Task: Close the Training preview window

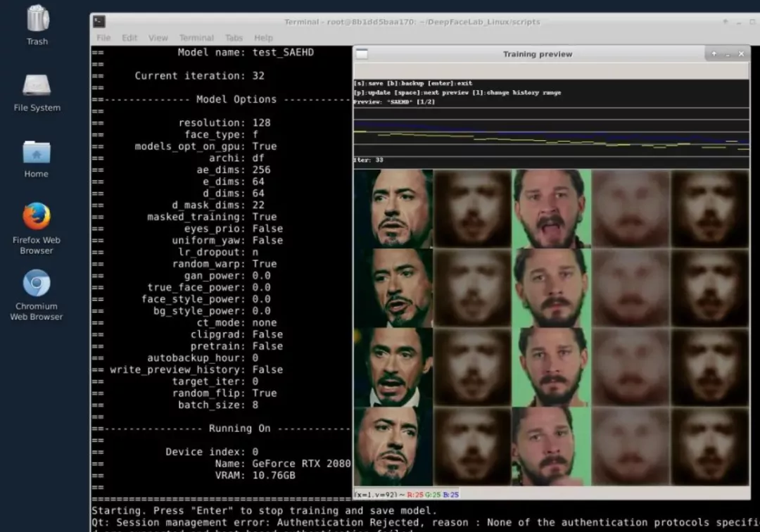Action: tap(741, 54)
